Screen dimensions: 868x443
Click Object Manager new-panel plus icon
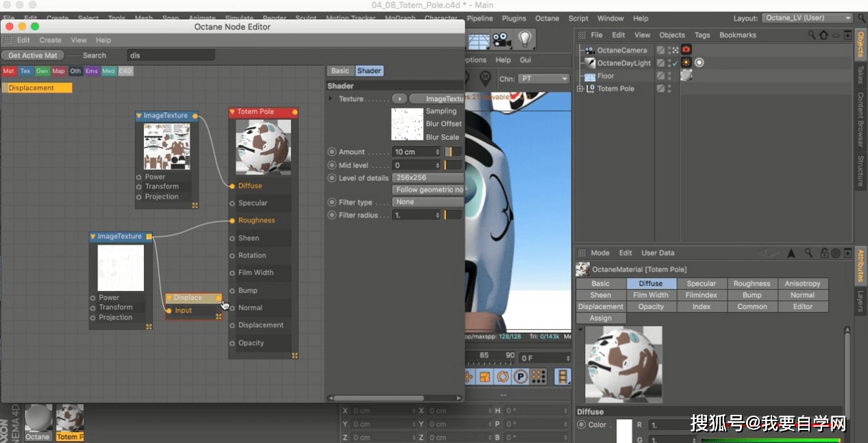coord(847,35)
